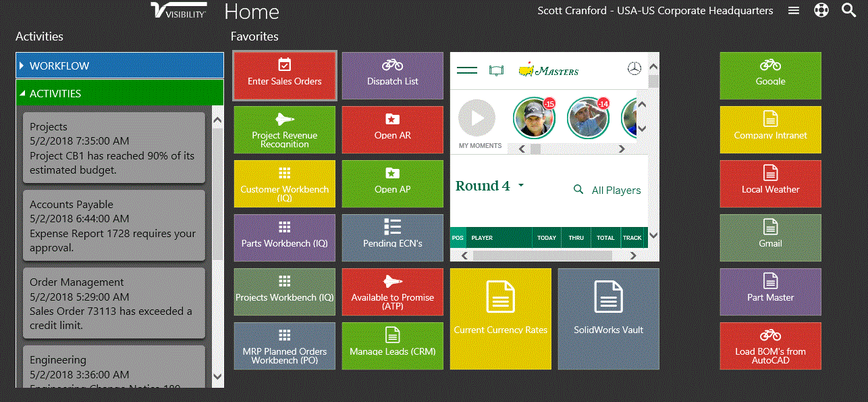Open the Company Intranet tile
The width and height of the screenshot is (868, 402).
(x=771, y=130)
